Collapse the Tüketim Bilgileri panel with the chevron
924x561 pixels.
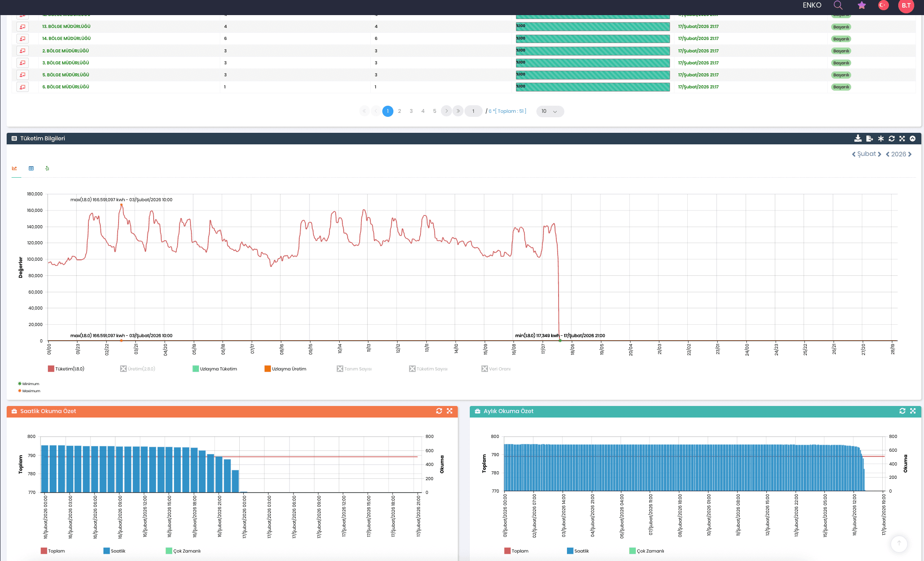[x=913, y=139]
